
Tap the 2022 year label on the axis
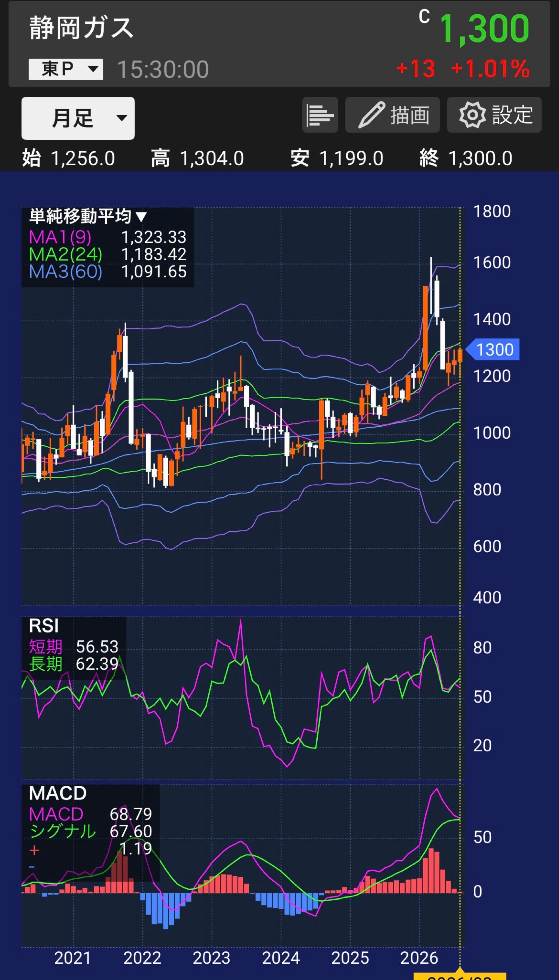coord(142,958)
